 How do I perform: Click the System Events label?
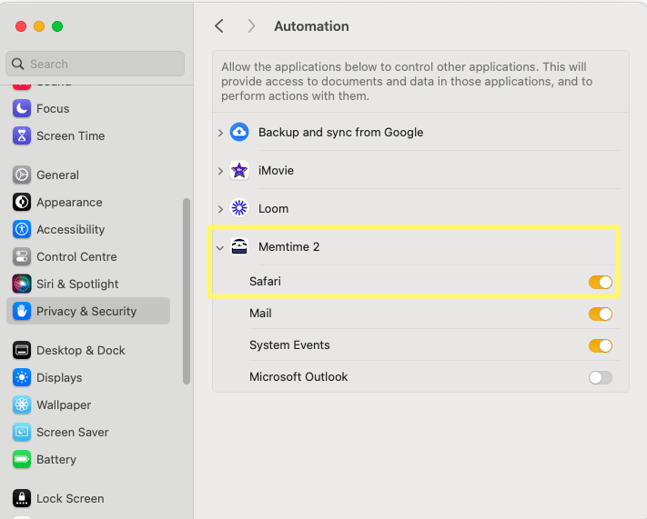point(289,345)
